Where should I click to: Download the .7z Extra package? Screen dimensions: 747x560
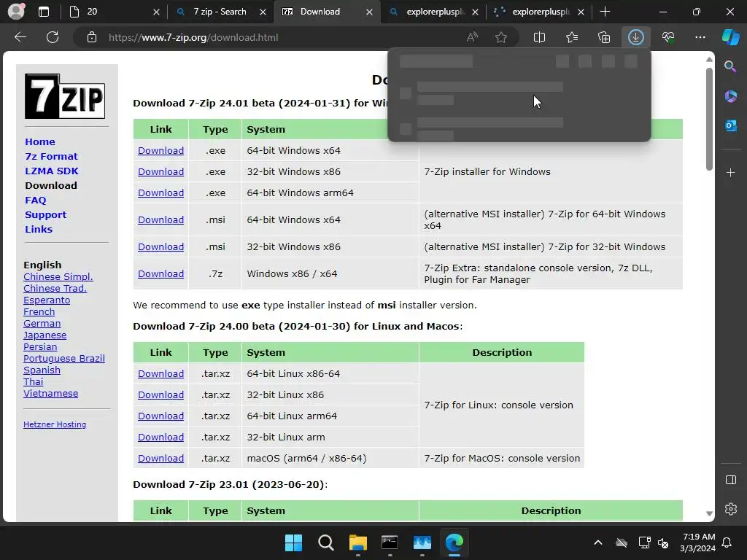coord(160,274)
